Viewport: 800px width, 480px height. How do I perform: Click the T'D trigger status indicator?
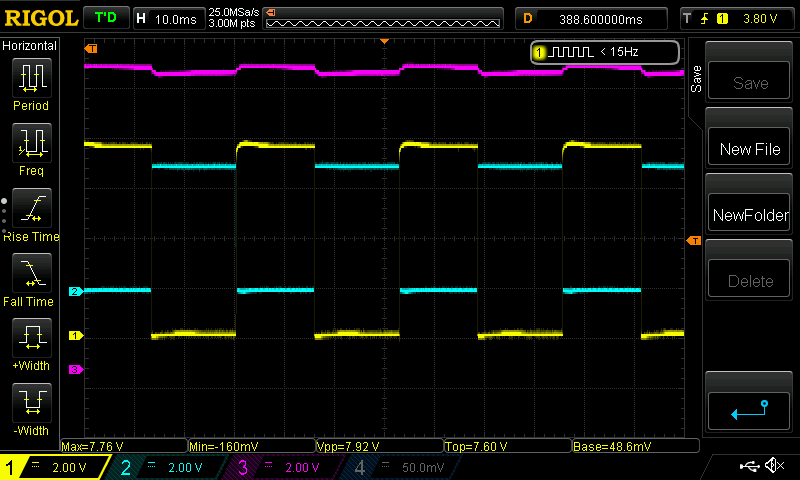point(106,18)
